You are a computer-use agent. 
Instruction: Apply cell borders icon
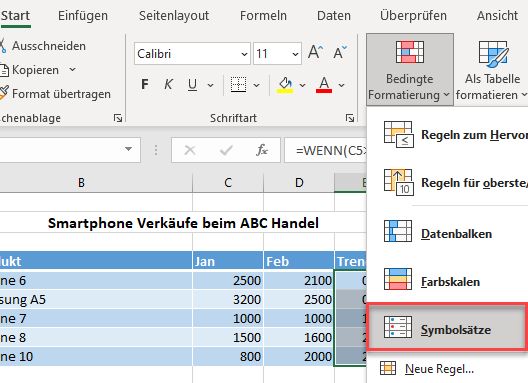(x=238, y=84)
